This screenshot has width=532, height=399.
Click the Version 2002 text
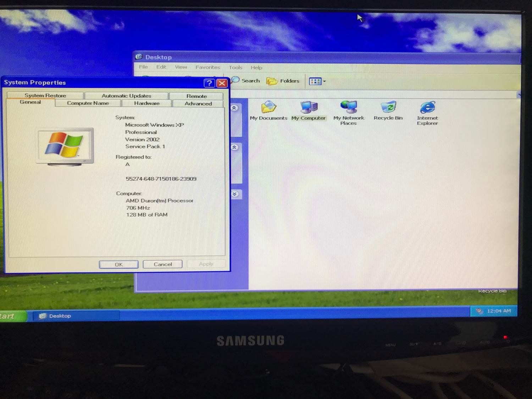pyautogui.click(x=142, y=139)
